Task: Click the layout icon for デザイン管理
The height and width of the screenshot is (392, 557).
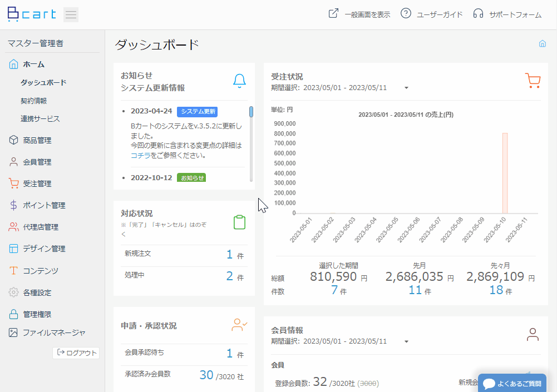Action: [x=13, y=249]
